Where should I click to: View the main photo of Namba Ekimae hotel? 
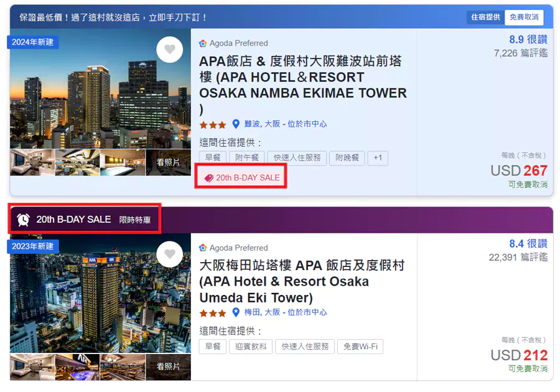(x=100, y=88)
